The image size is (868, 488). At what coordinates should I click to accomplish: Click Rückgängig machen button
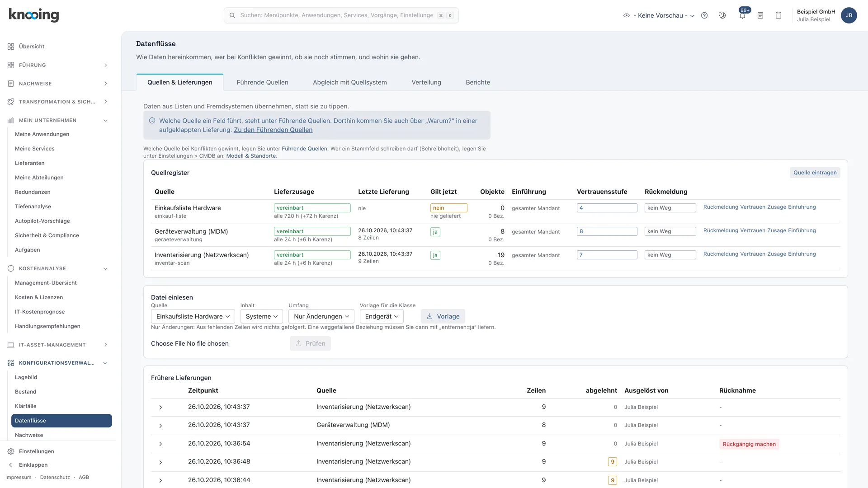pos(749,444)
